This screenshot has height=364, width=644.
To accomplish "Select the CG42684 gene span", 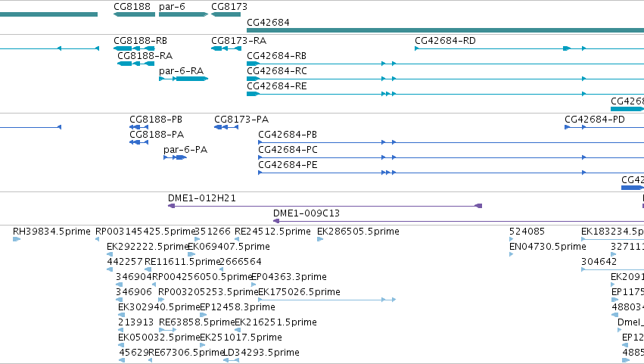I will 445,30.
